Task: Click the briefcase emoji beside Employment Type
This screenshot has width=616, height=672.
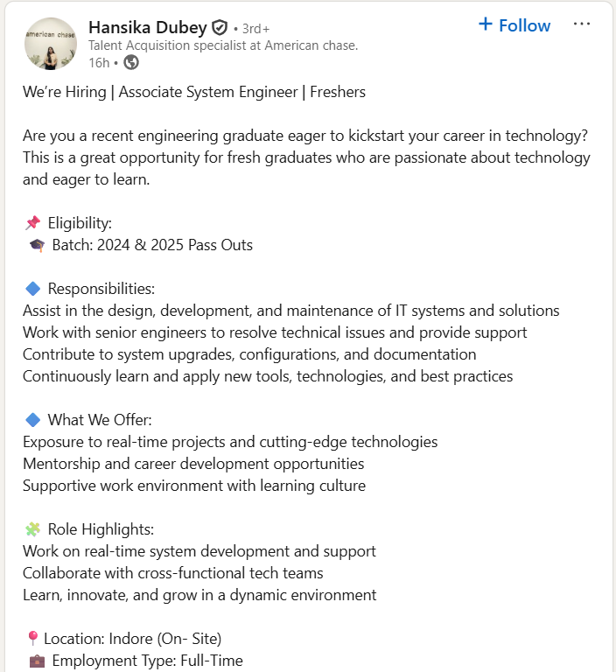Action: tap(37, 661)
